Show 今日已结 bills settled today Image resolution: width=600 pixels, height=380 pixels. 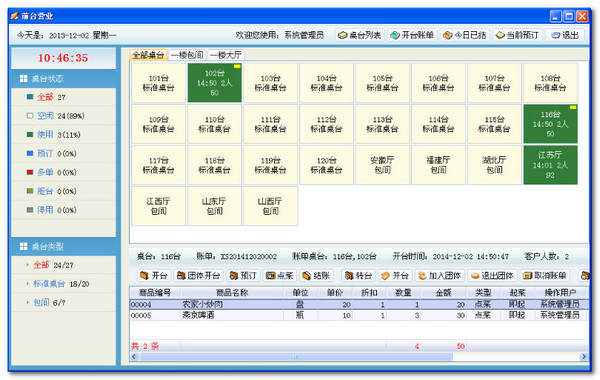(x=465, y=35)
